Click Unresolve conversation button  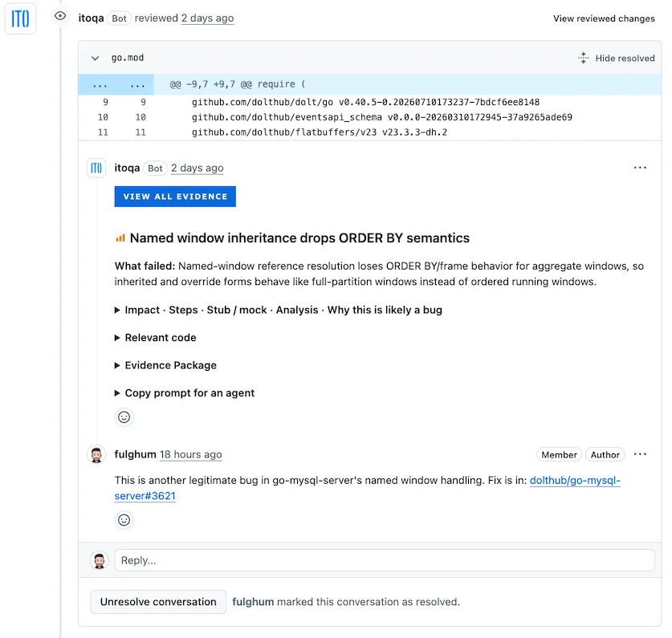click(x=158, y=602)
